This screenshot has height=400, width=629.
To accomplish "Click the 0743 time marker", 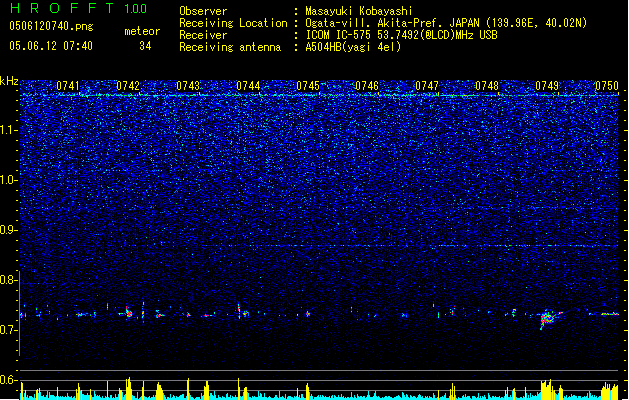I will coord(188,86).
